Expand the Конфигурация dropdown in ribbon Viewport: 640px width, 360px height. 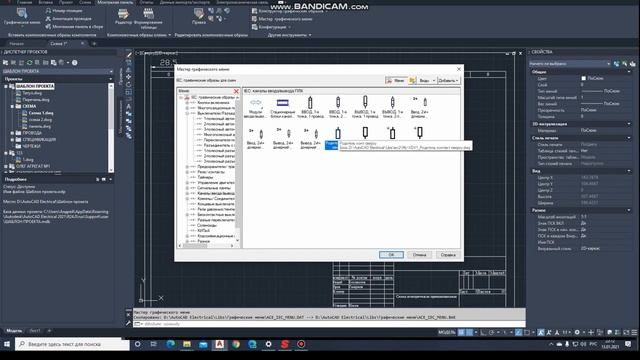271,27
